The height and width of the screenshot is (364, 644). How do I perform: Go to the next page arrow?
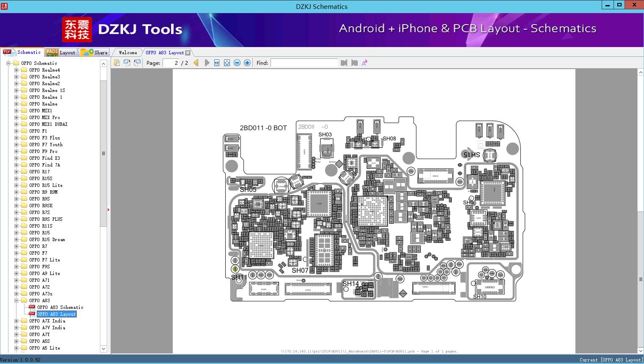207,63
